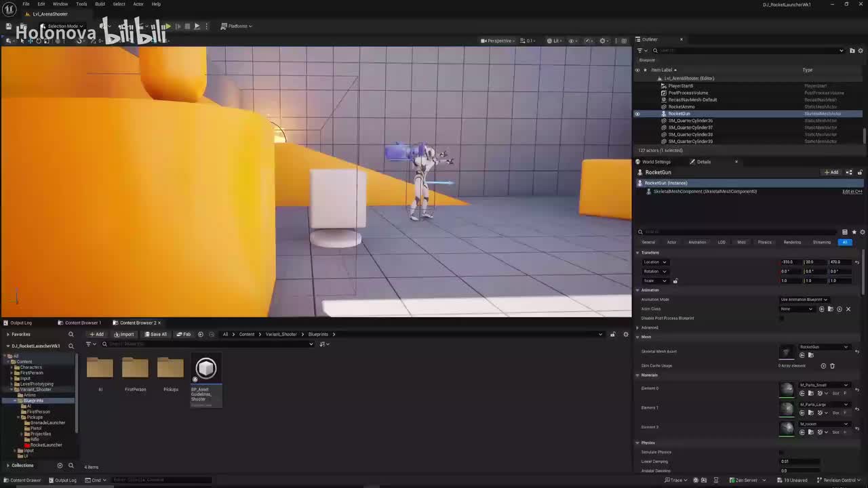
Task: Collapse the Transform section
Action: [637, 253]
